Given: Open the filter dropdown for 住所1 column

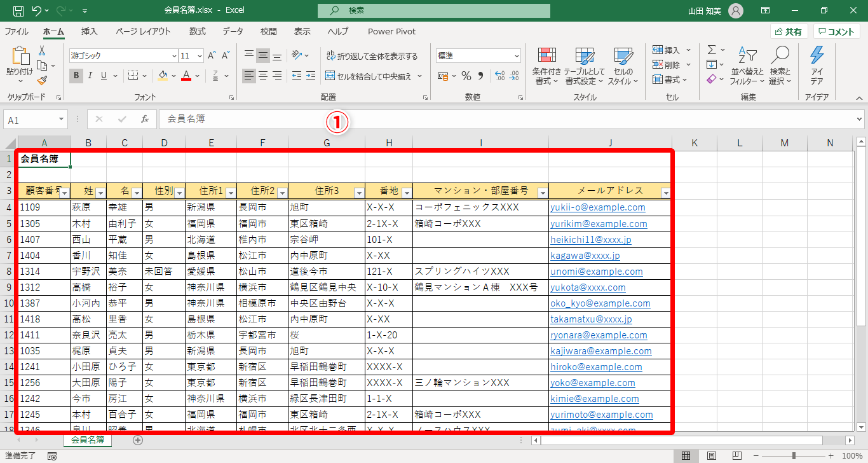Looking at the screenshot, I should coord(231,193).
